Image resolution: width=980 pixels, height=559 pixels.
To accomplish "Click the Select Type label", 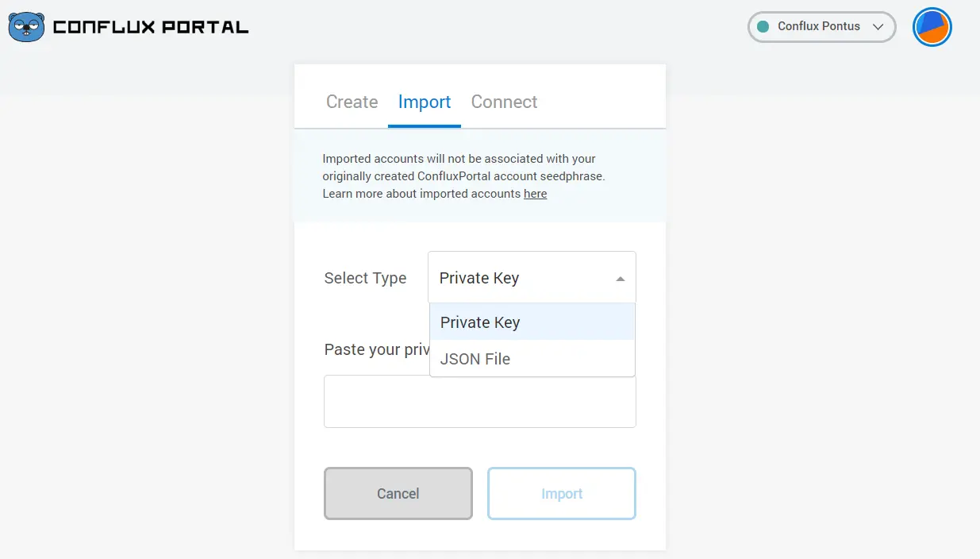I will pyautogui.click(x=365, y=279).
